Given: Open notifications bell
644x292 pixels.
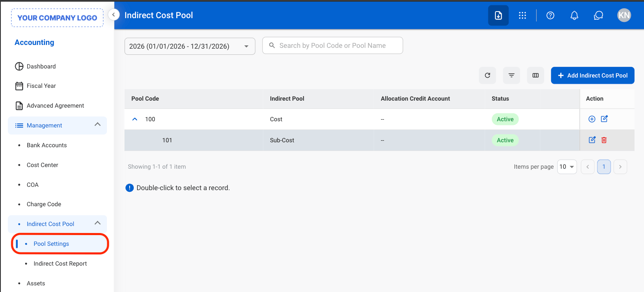Looking at the screenshot, I should 574,15.
